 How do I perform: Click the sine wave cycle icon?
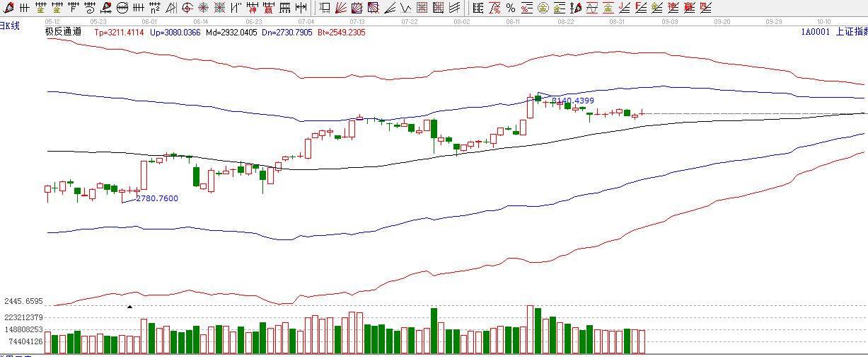click(591, 8)
